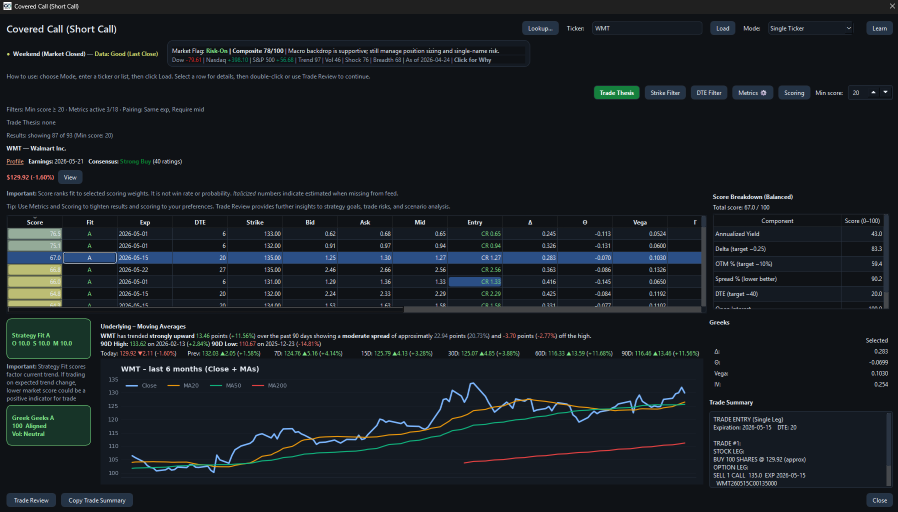Click the Learn button

880,28
